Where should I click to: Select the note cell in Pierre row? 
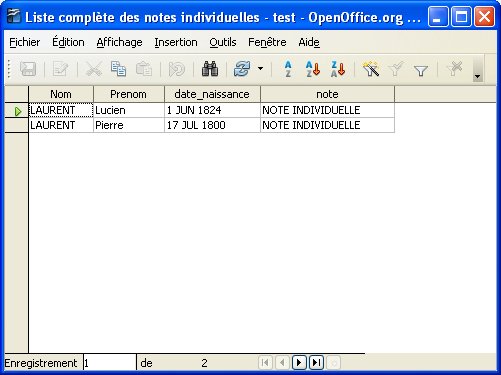click(x=327, y=125)
